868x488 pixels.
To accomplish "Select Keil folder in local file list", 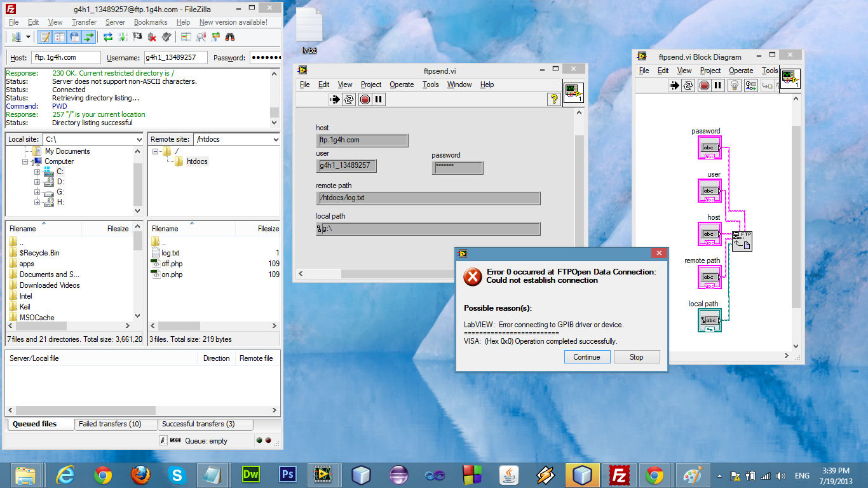I will pyautogui.click(x=25, y=307).
